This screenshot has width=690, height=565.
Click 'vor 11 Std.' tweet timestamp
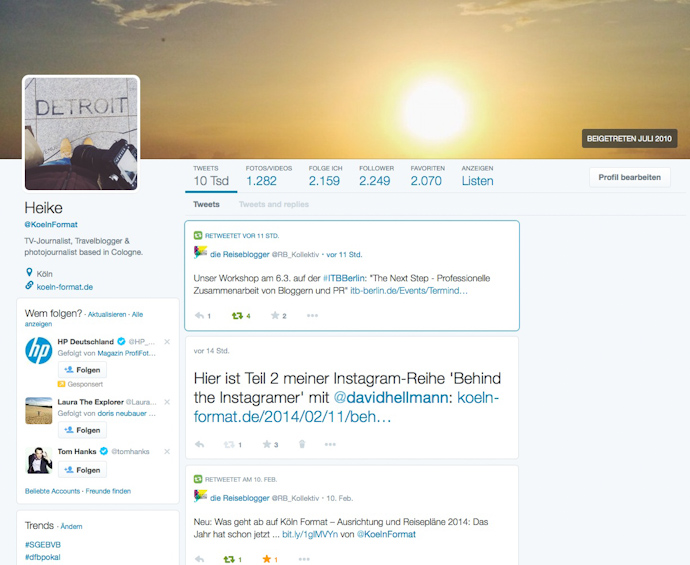pos(344,255)
